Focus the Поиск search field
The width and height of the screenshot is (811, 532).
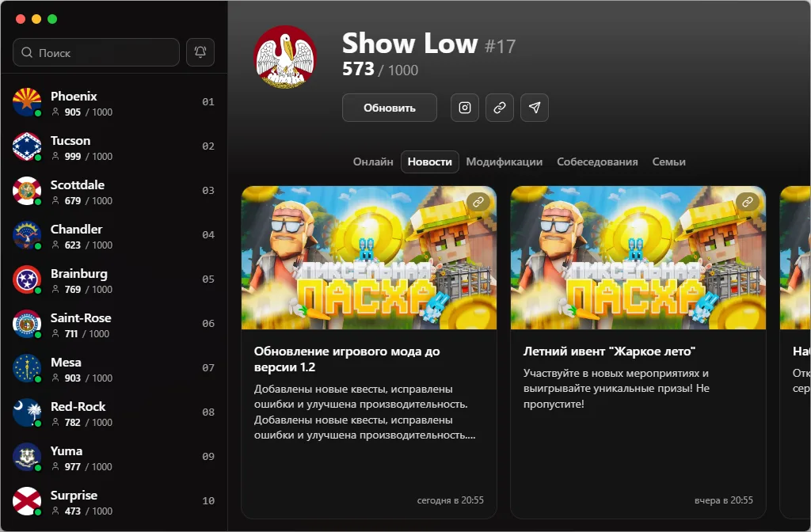point(97,53)
